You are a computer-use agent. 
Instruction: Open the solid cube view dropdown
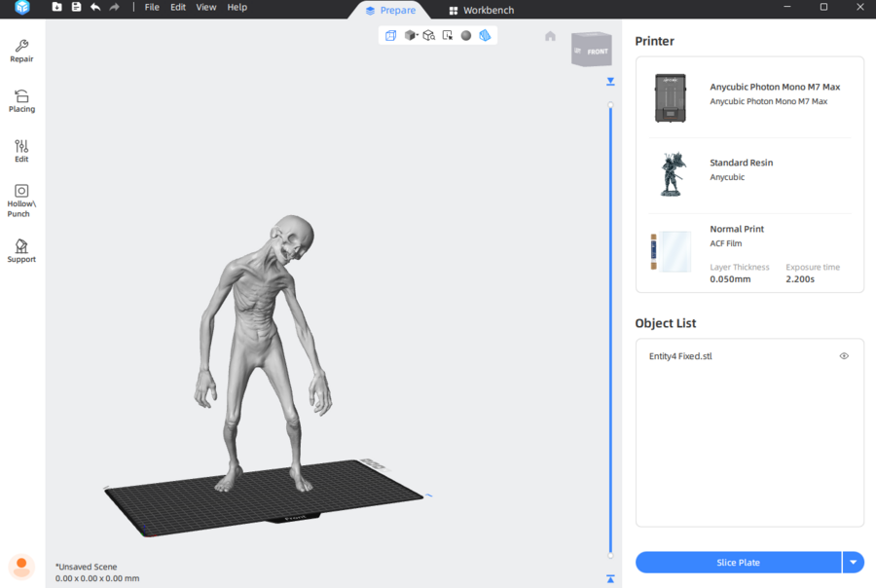(x=411, y=35)
